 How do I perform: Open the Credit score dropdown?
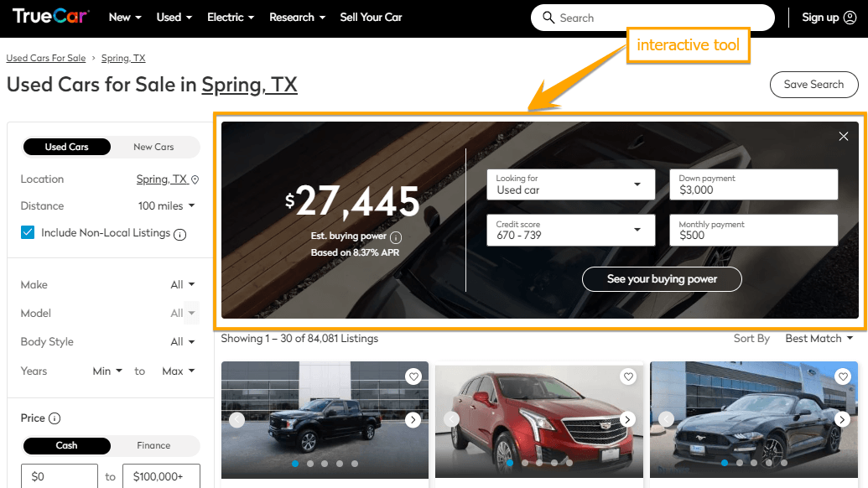click(571, 231)
